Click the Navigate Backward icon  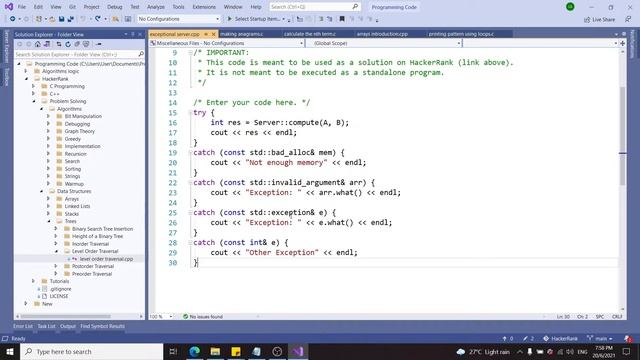point(13,19)
